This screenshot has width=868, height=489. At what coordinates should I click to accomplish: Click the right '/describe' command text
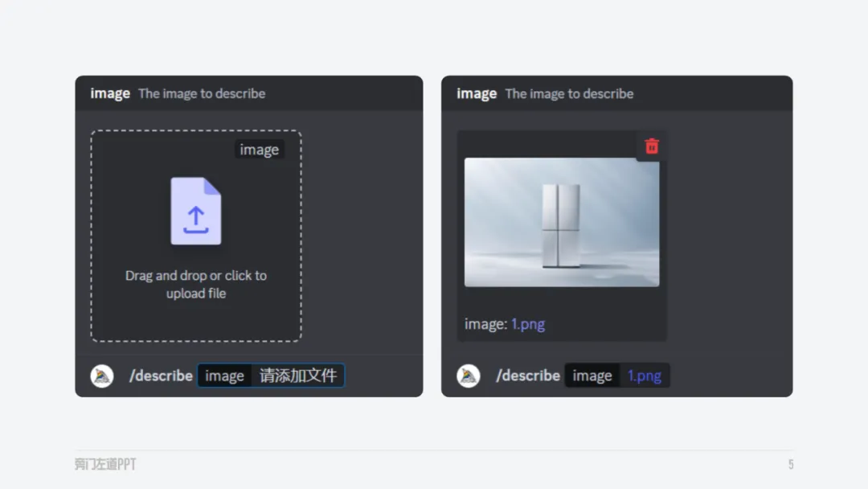pos(528,376)
